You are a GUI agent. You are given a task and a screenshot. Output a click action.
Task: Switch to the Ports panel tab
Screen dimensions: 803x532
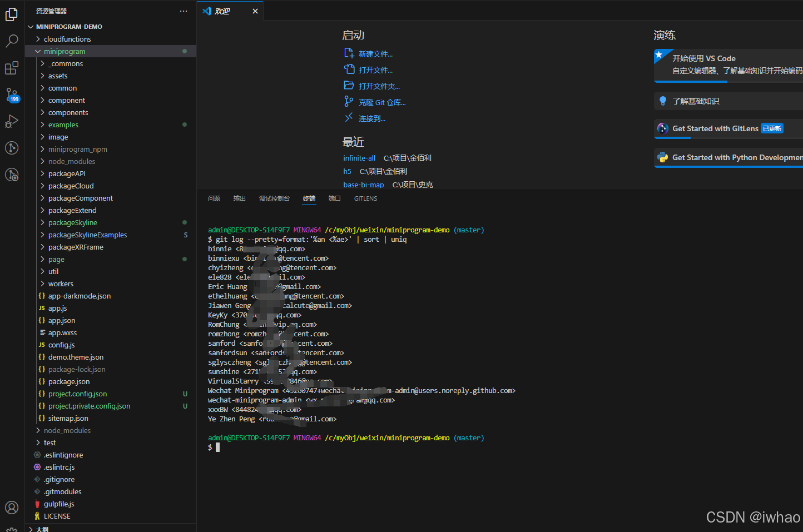tap(335, 198)
